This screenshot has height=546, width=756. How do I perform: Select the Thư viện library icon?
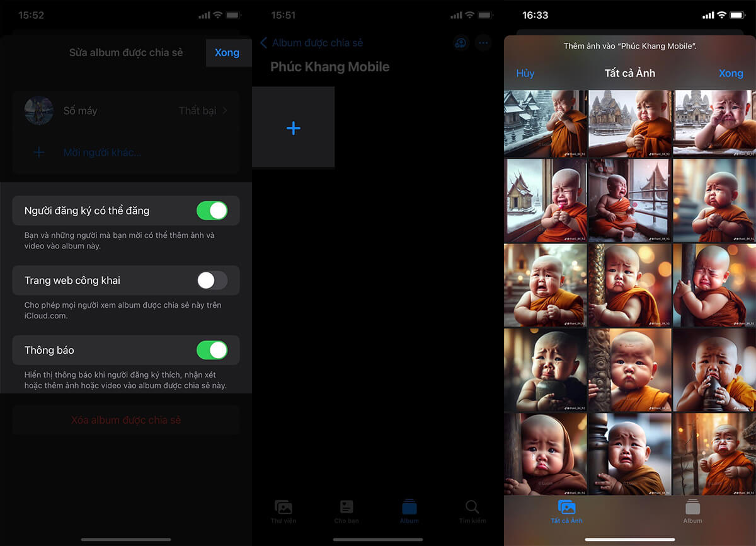pos(283,508)
